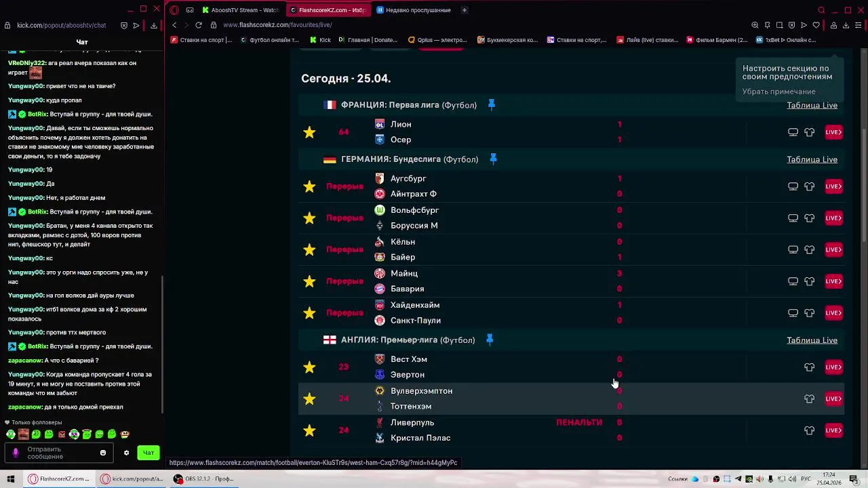
Task: Open LIVE badge for Майнц vs Бавария
Action: tap(833, 281)
